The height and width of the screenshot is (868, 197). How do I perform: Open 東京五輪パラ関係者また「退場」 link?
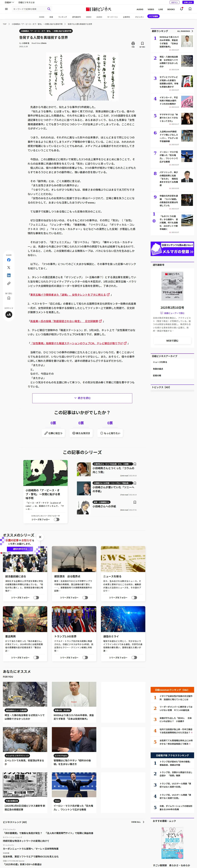[x=68, y=295]
